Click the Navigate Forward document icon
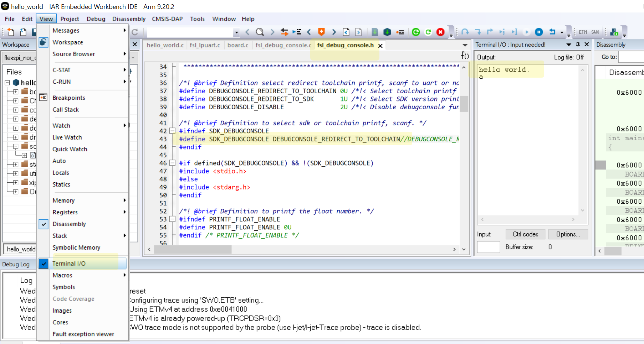Image resolution: width=644 pixels, height=344 pixels. 358,32
